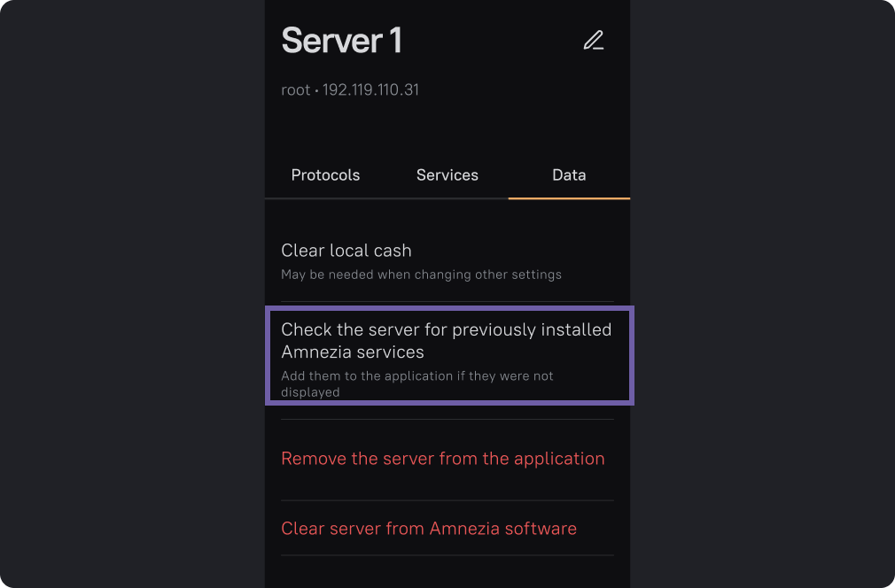The image size is (895, 588).
Task: Click the word 'Amnezia services' in the highlighted option
Action: [353, 352]
